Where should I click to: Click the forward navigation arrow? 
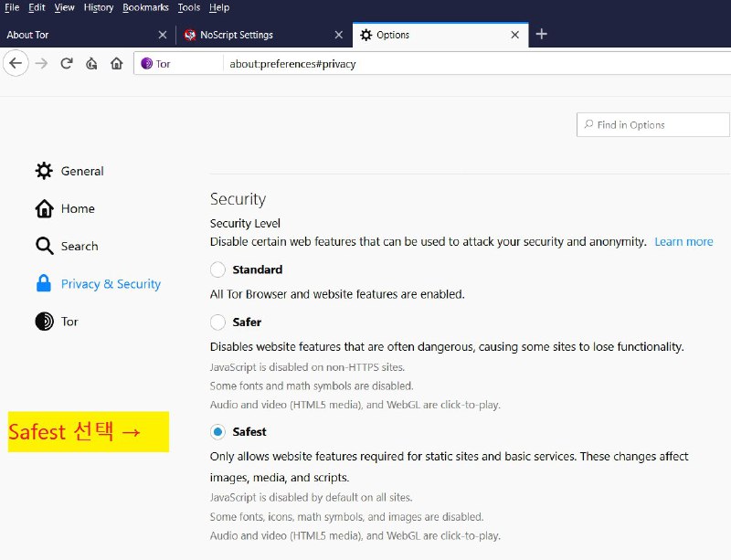click(41, 63)
